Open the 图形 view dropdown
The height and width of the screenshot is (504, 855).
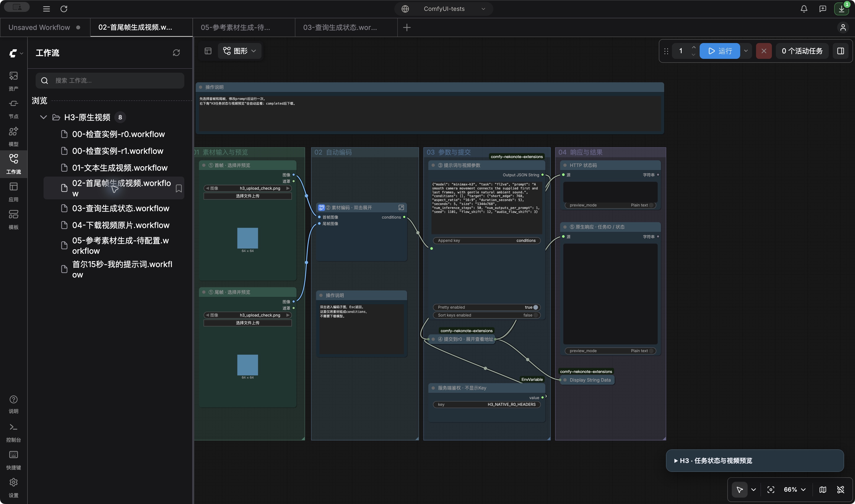pos(239,51)
